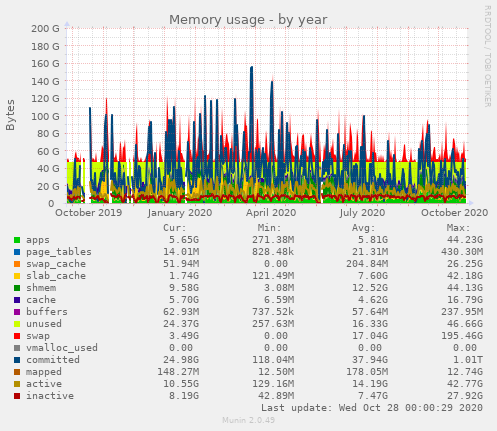
Task: Click the swap red legend swatch
Action: (x=17, y=336)
